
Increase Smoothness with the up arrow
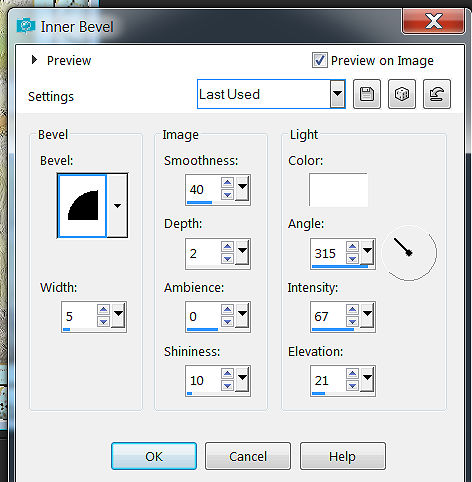click(227, 182)
